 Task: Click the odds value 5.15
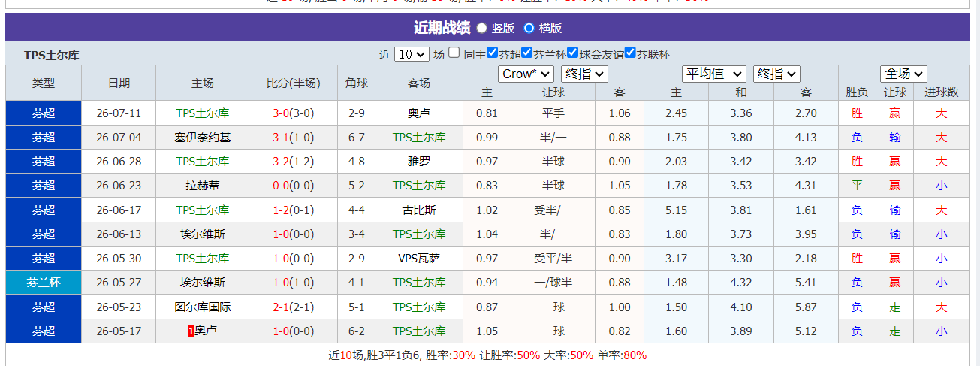click(676, 210)
